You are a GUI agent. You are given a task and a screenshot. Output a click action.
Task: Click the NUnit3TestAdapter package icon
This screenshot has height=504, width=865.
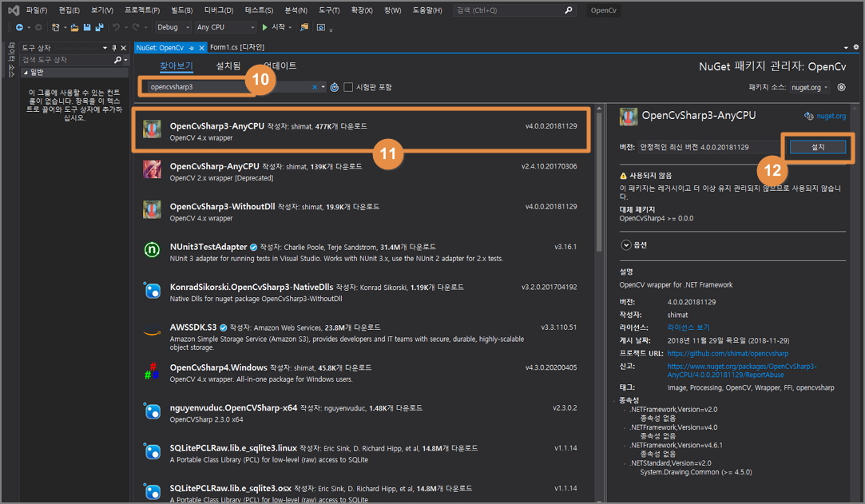pos(152,250)
